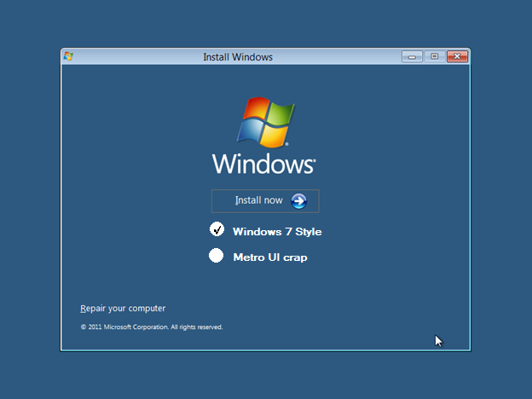Click the Install Windows title text
Screen dimensions: 532x399
(x=238, y=57)
